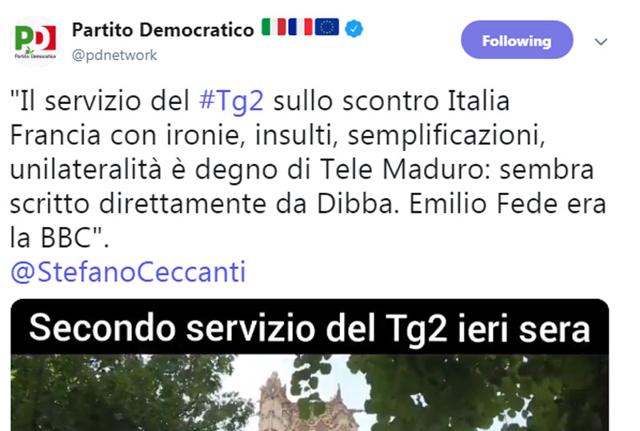Click the French flag emoji beside name
Screen dimensions: 640x431
click(x=300, y=27)
